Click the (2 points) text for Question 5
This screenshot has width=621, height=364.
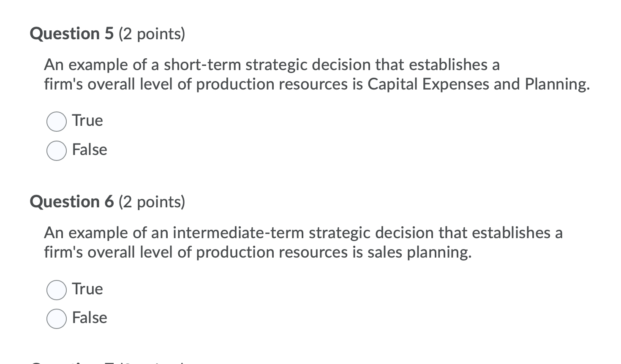(152, 34)
